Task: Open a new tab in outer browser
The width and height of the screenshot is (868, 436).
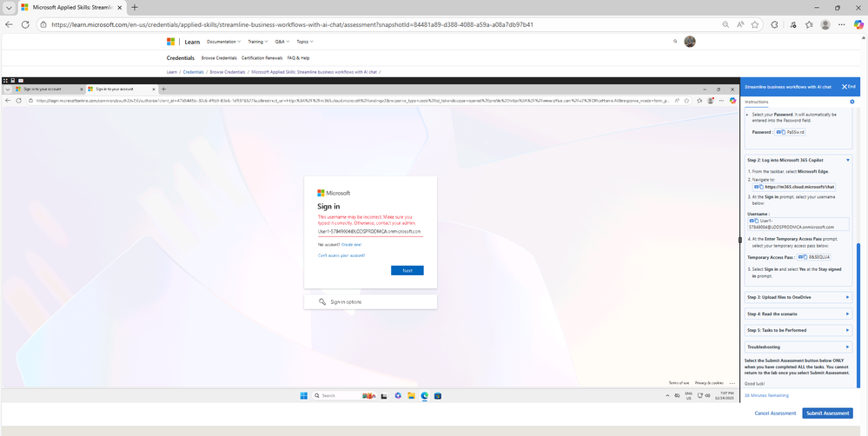Action: coord(135,8)
